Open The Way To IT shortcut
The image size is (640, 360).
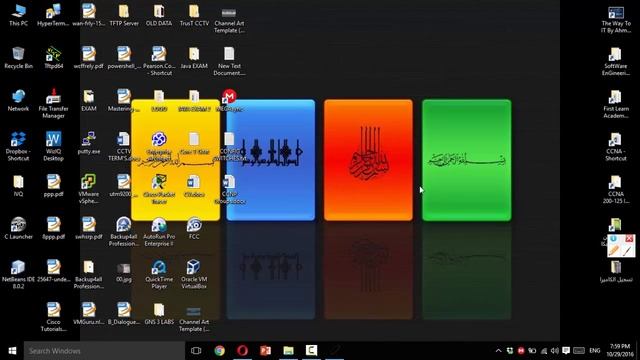tap(616, 19)
